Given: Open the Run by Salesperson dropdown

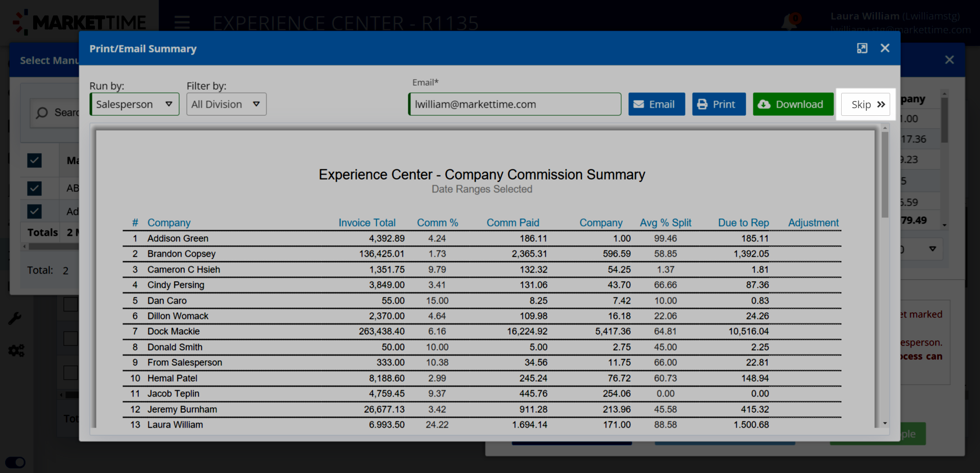Looking at the screenshot, I should tap(134, 104).
